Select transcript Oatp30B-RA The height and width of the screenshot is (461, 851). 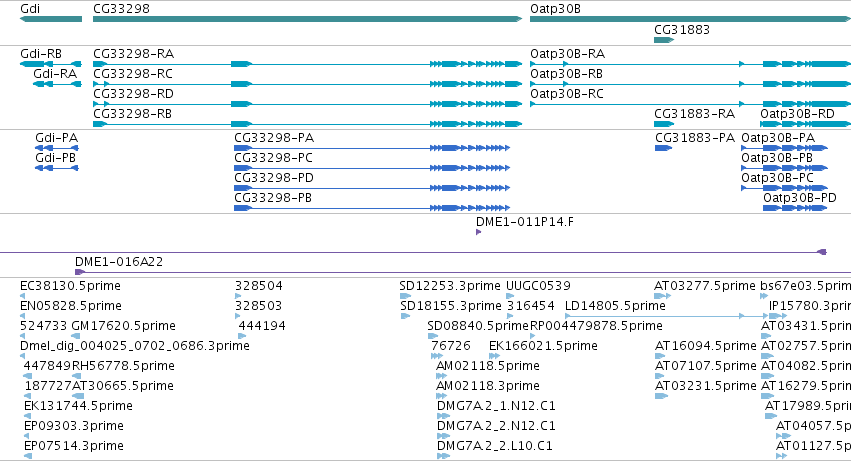tap(567, 54)
